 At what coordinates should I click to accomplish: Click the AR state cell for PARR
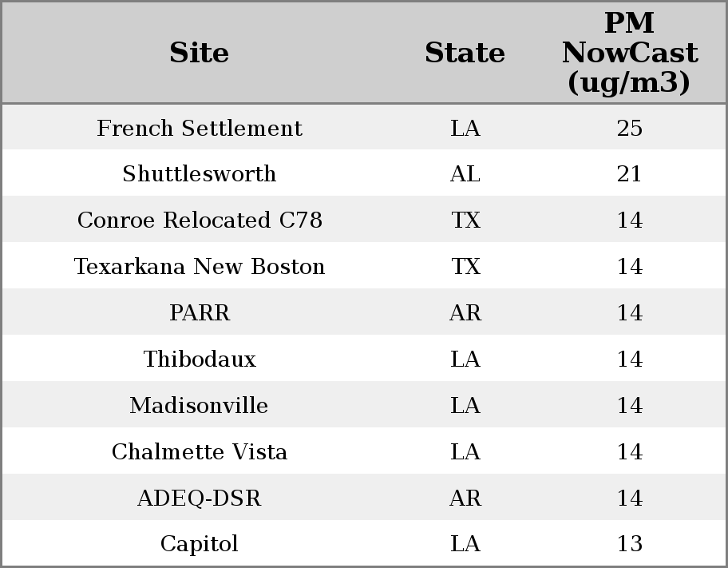pos(465,312)
